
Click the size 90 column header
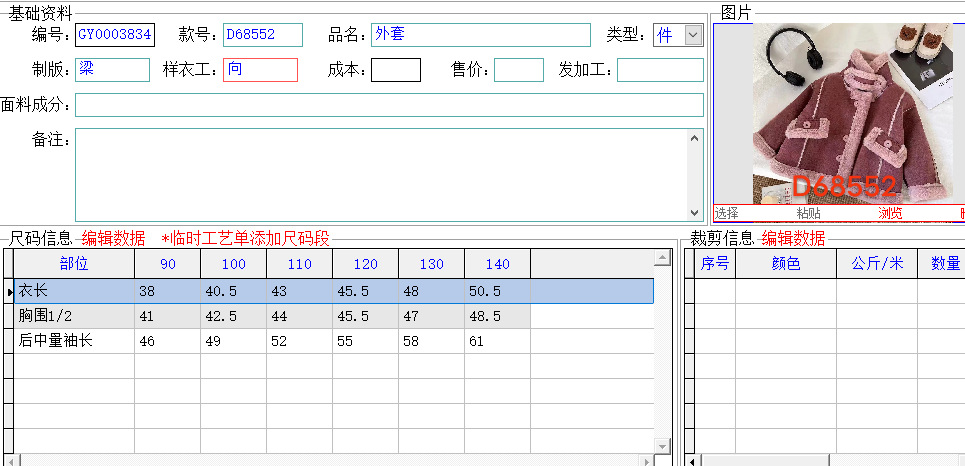point(167,264)
